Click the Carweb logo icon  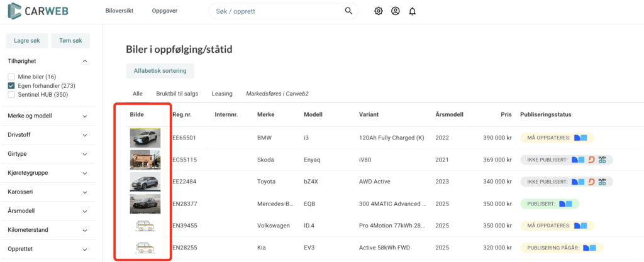pyautogui.click(x=16, y=11)
